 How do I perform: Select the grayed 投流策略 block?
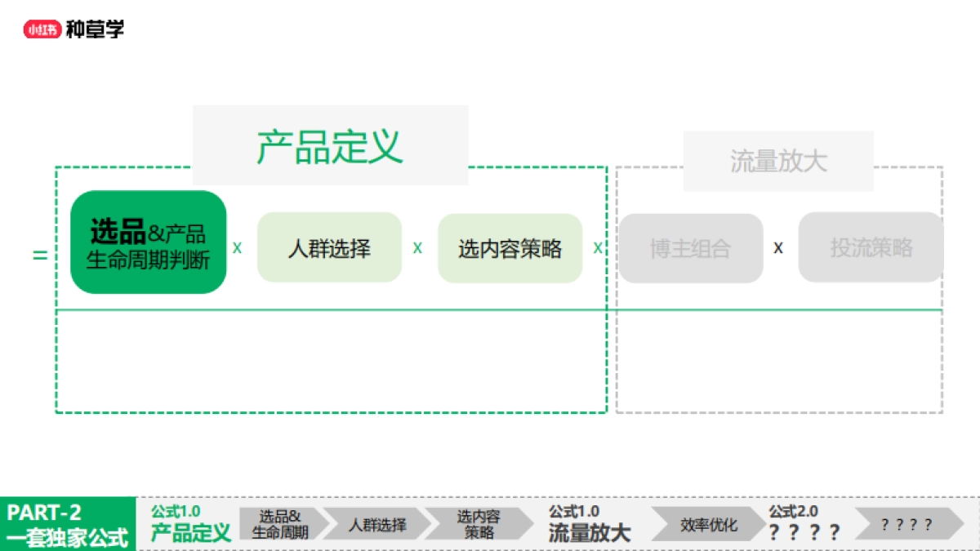[871, 248]
